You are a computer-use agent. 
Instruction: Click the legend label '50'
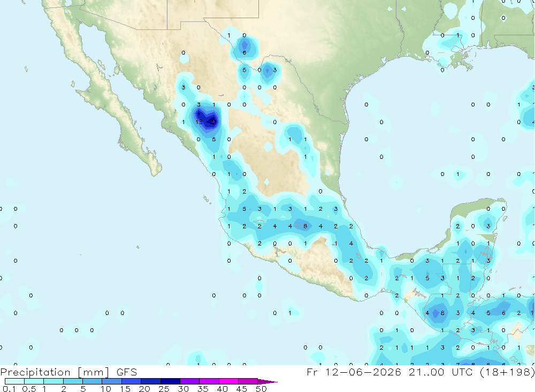(x=261, y=389)
